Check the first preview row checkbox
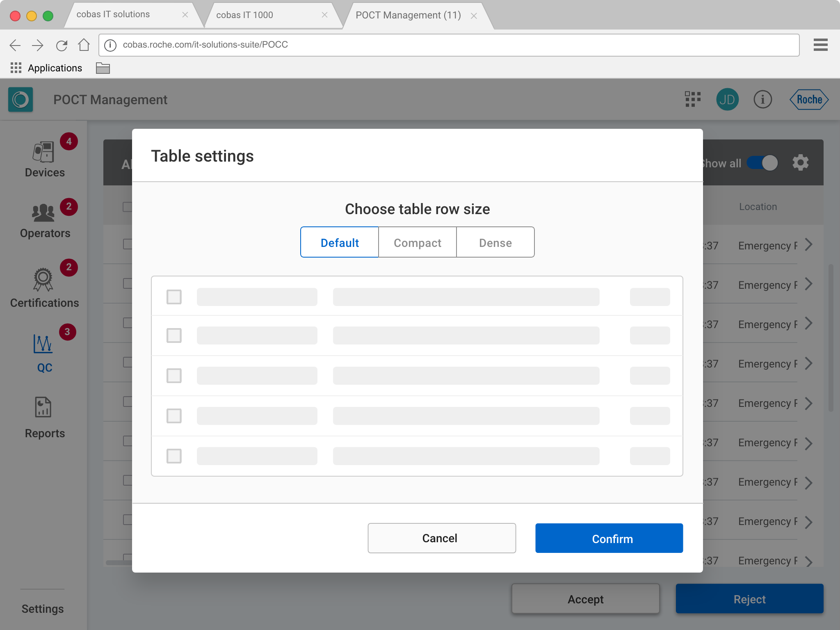 (174, 297)
